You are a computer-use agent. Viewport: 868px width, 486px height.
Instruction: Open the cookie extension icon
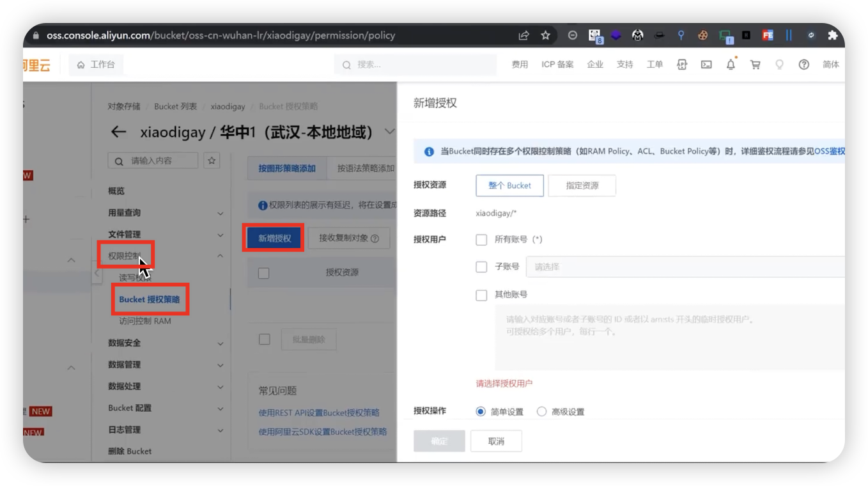tap(702, 36)
